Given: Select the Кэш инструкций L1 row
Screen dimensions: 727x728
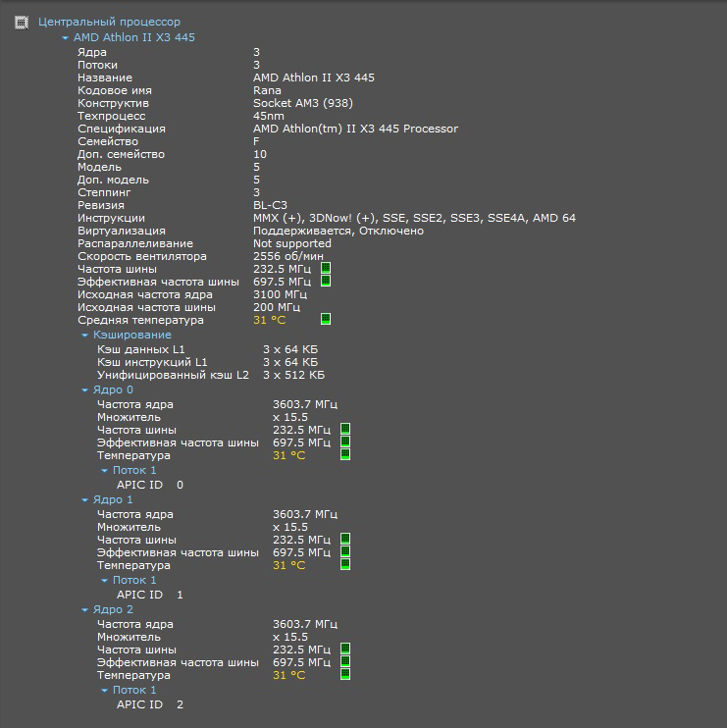Looking at the screenshot, I should (x=208, y=362).
